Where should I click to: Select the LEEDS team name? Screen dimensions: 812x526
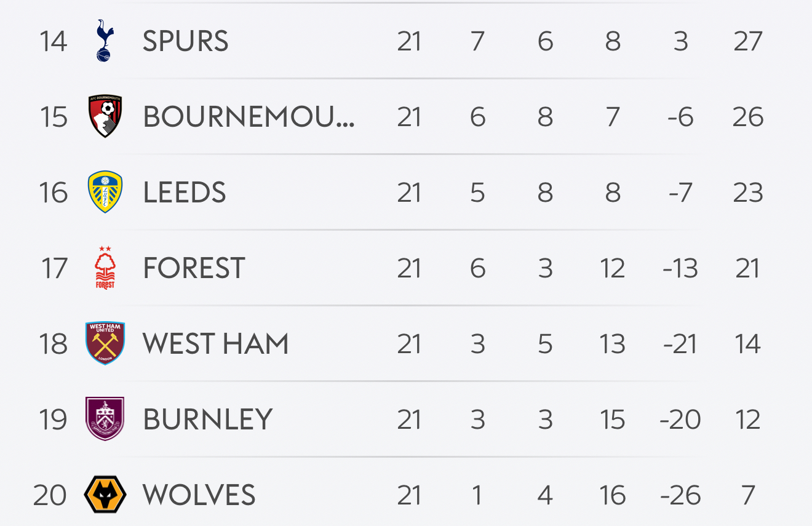click(185, 193)
